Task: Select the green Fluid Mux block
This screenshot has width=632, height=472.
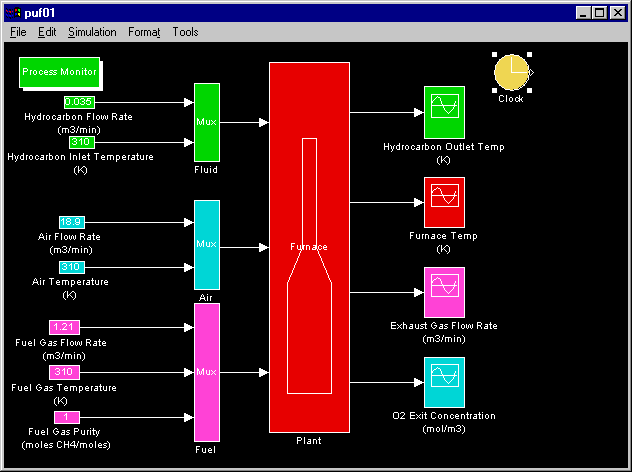Action: point(206,122)
